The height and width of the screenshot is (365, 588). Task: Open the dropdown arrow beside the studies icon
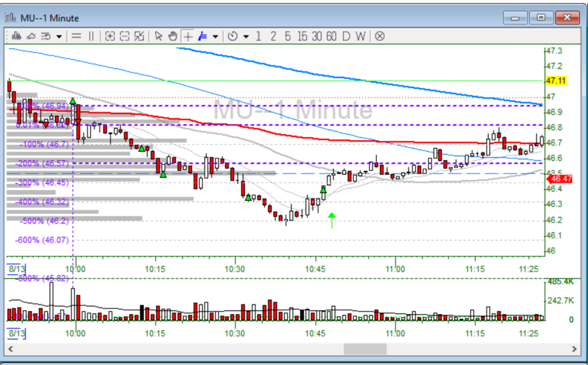coord(59,36)
